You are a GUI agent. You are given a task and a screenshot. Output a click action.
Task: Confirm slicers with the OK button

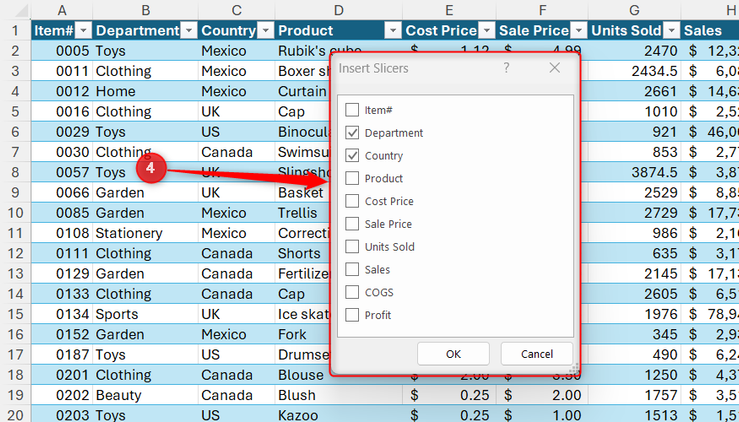click(453, 354)
